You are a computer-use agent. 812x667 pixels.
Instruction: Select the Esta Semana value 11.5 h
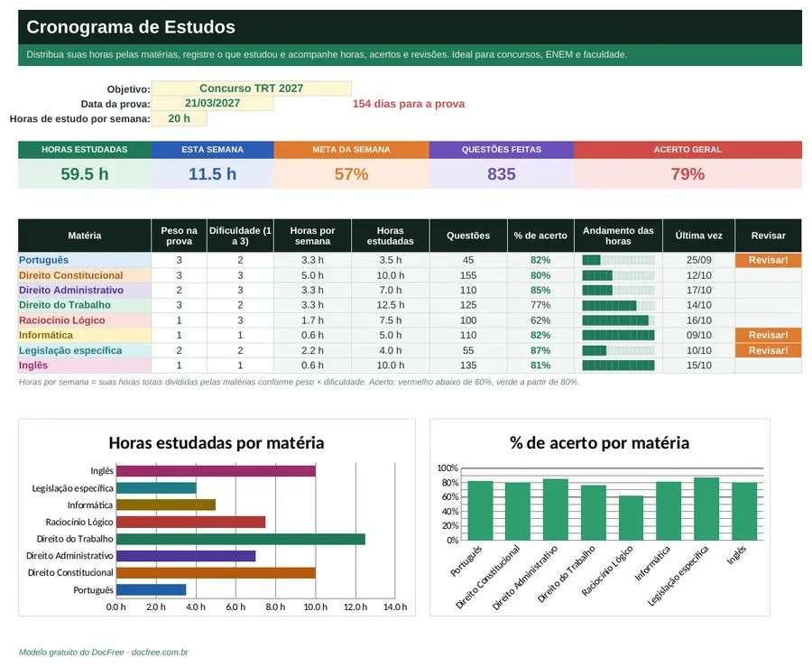tap(212, 174)
